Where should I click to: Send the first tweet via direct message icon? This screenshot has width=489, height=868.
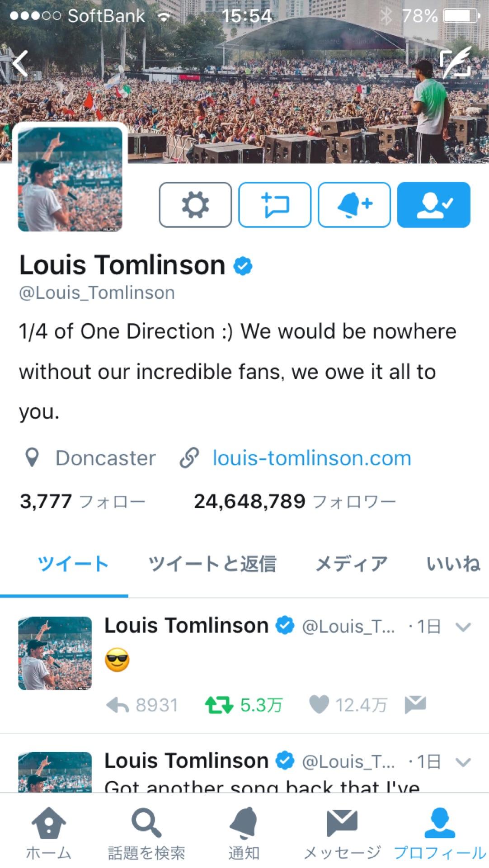(415, 705)
